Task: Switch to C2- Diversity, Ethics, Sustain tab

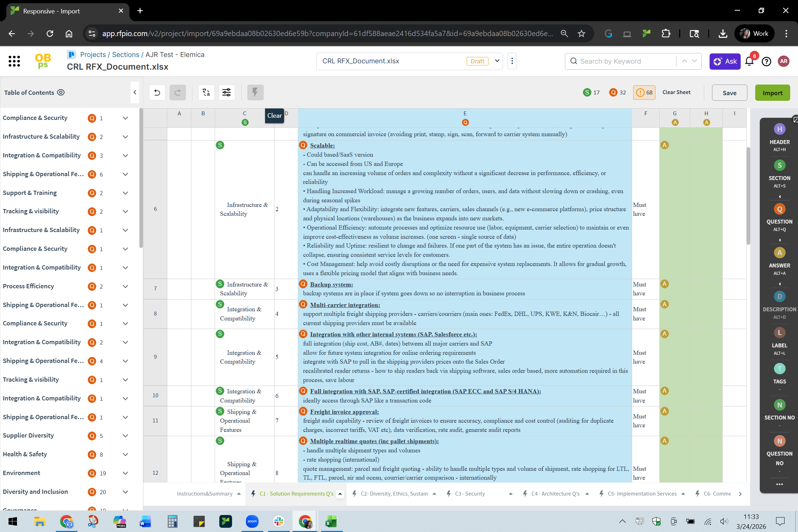Action: pos(394,494)
